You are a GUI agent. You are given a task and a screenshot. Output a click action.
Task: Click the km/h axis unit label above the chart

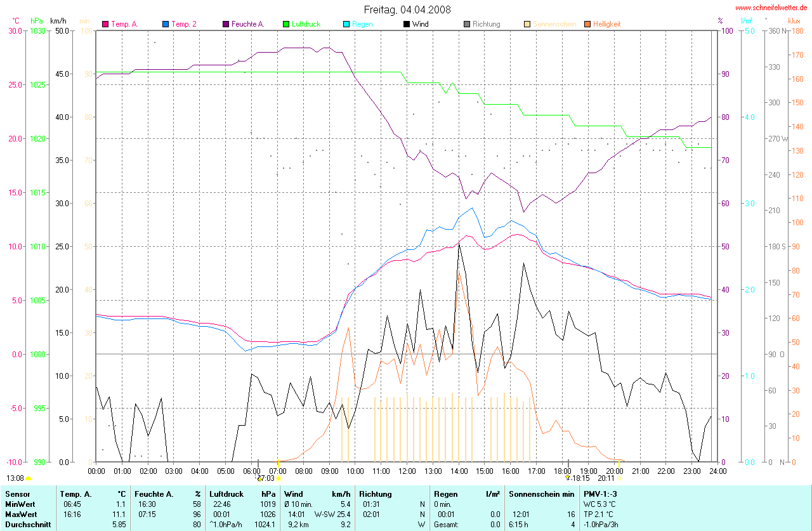[58, 21]
